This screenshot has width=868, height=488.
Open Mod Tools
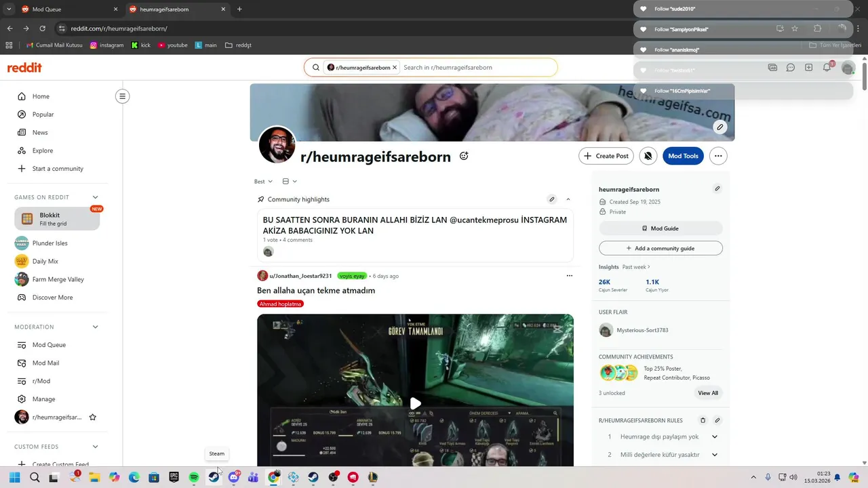coord(683,156)
